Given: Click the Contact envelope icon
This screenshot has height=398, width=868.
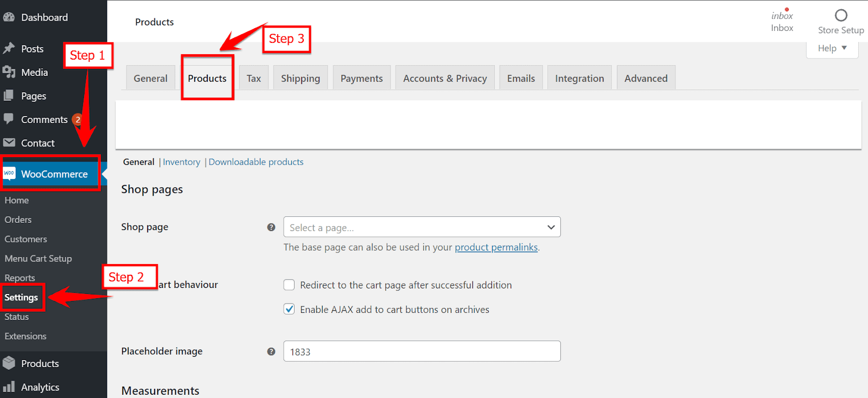Looking at the screenshot, I should 9,143.
